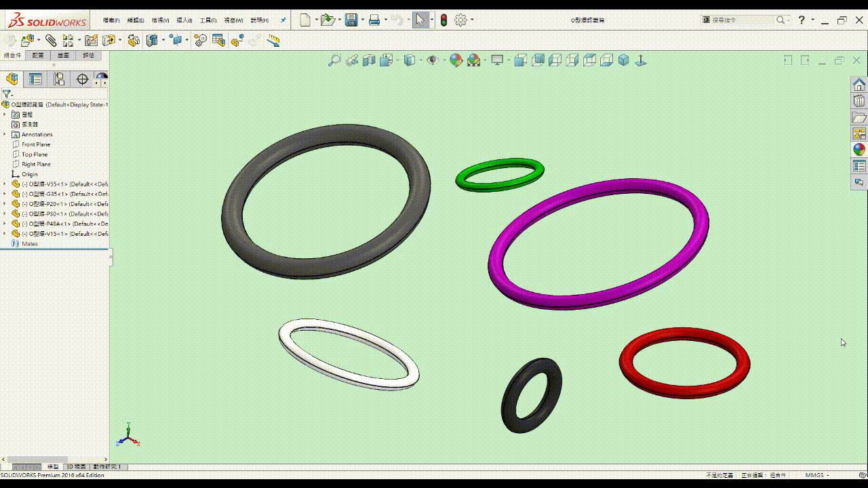Screen dimensions: 868x488
Task: Select the Measure ruler tool
Action: click(x=273, y=41)
